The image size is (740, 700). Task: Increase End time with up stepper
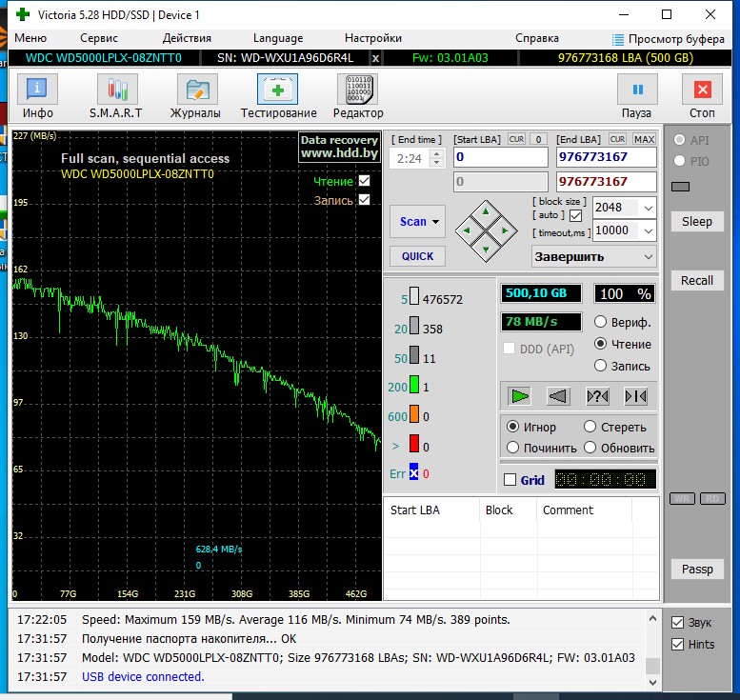pos(436,154)
